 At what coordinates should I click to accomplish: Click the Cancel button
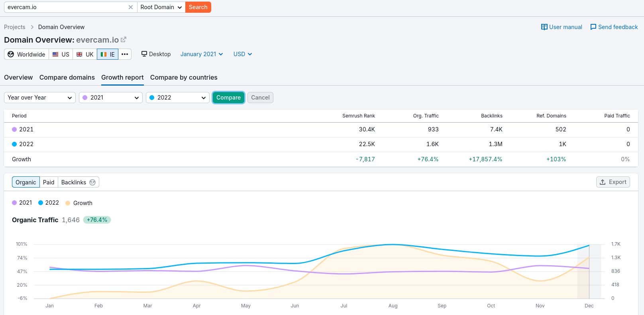pyautogui.click(x=260, y=98)
